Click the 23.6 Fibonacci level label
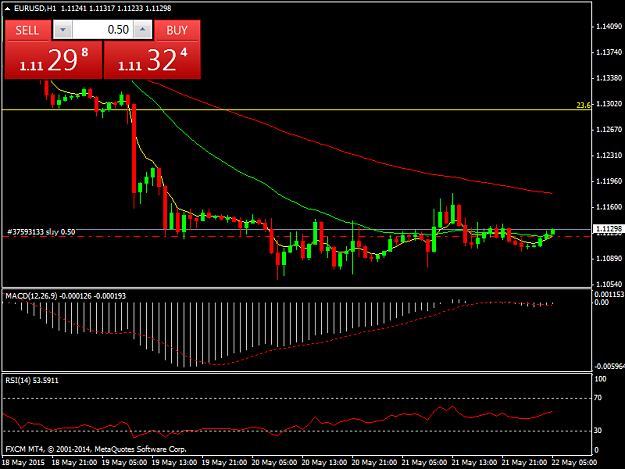 [583, 105]
